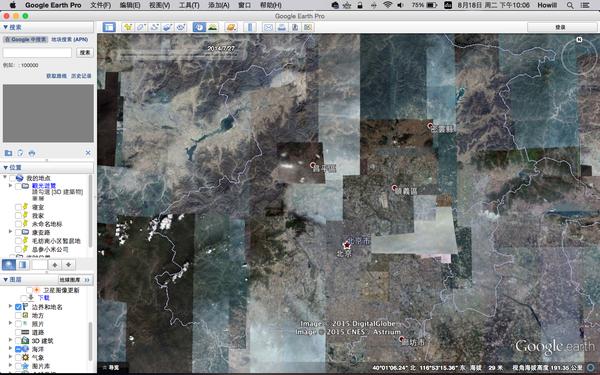Enable the 地方 layer checkbox
Viewport: 600px width, 375px height.
coord(18,315)
